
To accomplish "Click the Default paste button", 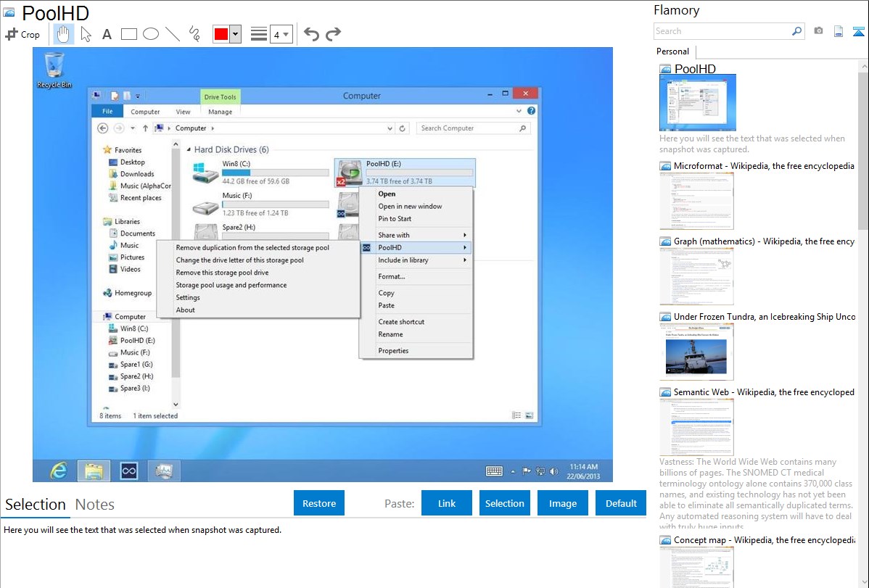I will [x=621, y=503].
